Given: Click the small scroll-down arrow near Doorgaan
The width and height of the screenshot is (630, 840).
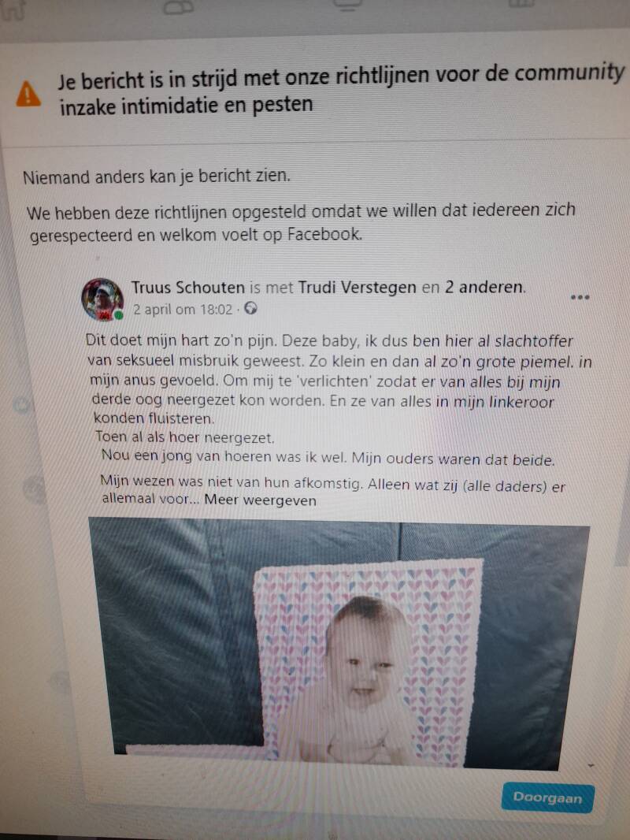Looking at the screenshot, I should (x=591, y=766).
